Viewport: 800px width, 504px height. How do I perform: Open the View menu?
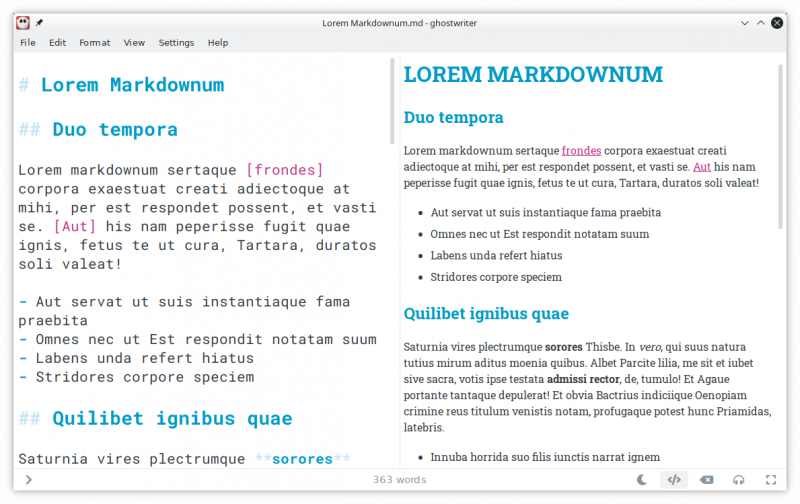coord(134,43)
